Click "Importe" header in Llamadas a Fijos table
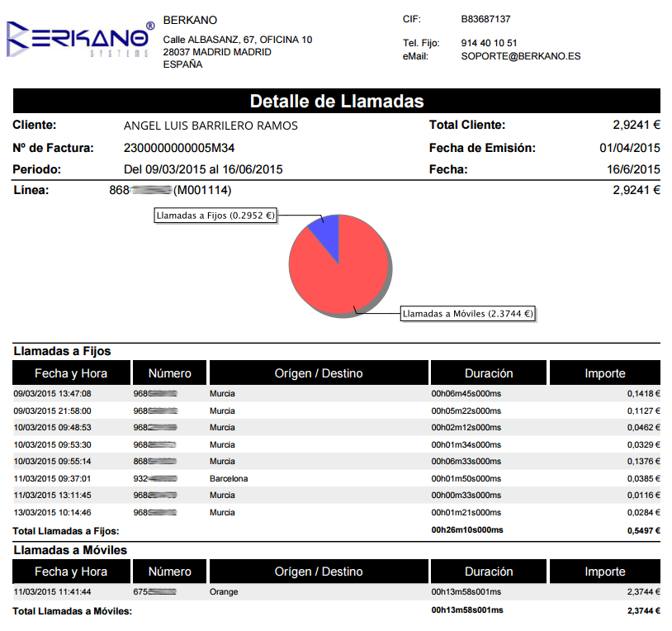Viewport: 672px width, 631px height. point(604,373)
